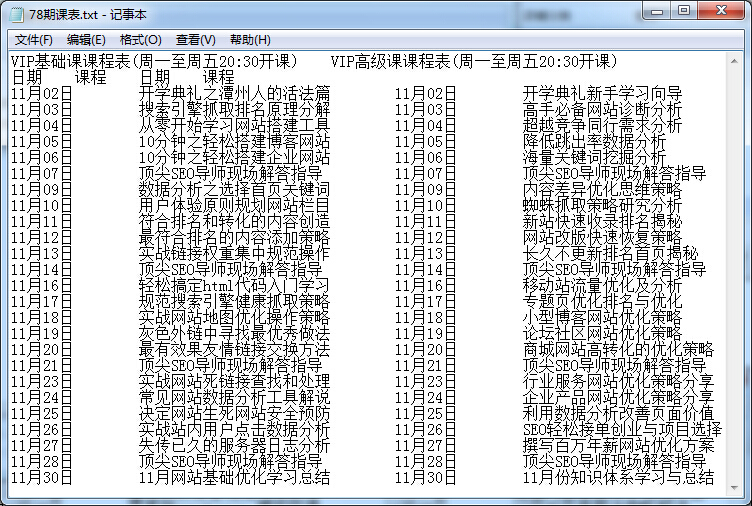This screenshot has height=506, width=752.
Task: Click text 最符合排名的内容添加策略
Action: pyautogui.click(x=234, y=237)
